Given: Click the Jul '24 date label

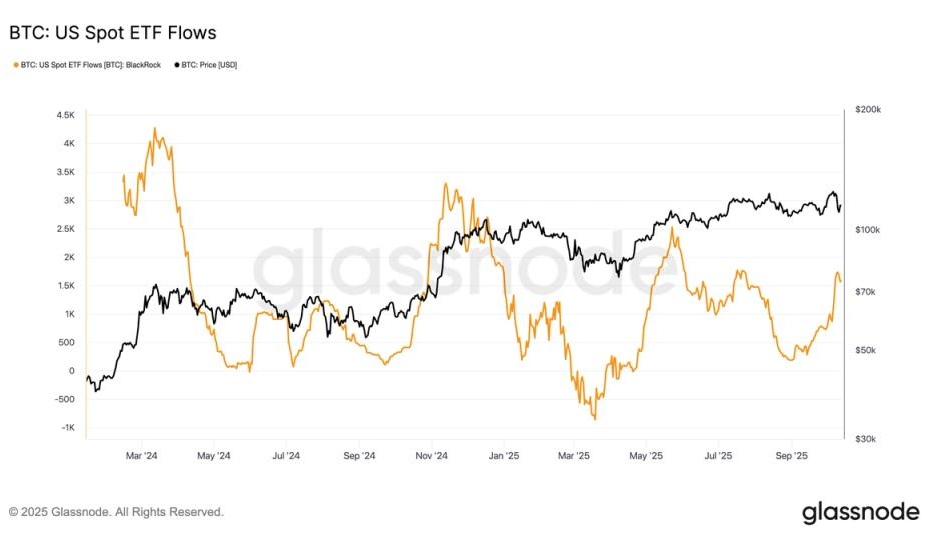Looking at the screenshot, I should [x=286, y=456].
